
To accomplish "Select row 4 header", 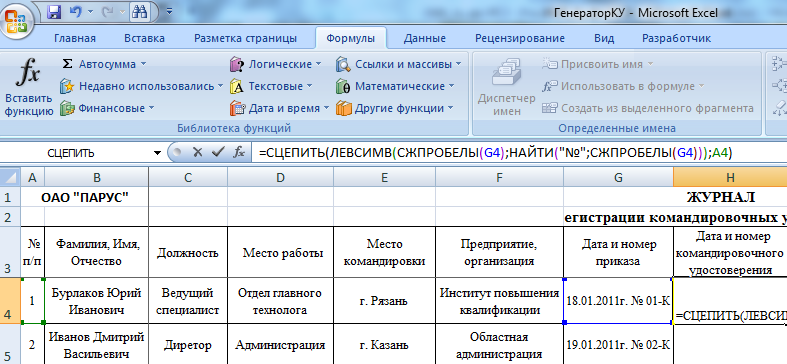I will 10,300.
